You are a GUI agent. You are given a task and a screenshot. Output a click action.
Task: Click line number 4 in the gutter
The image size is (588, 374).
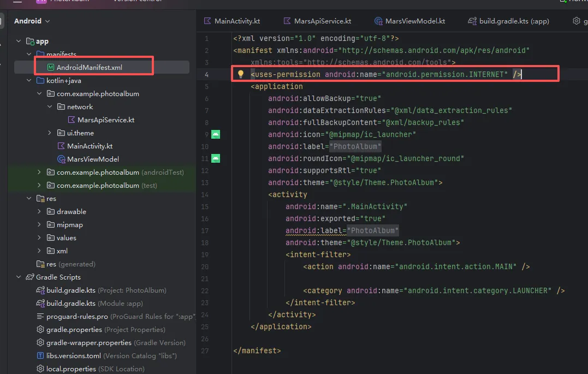point(206,74)
